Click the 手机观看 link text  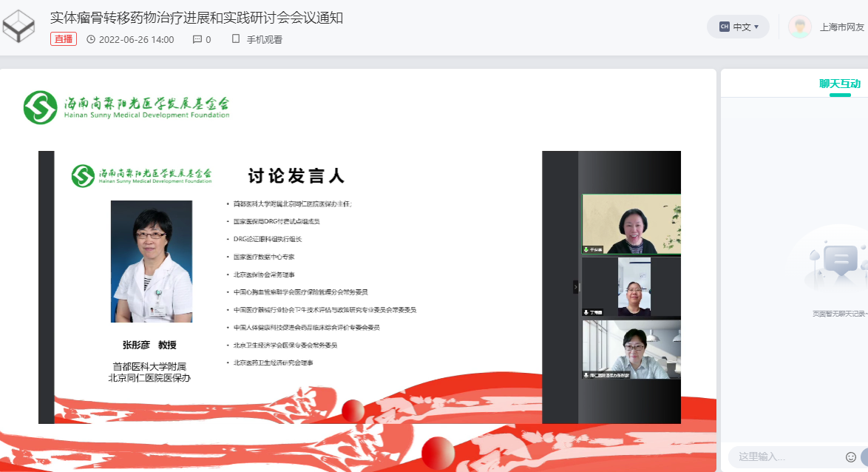point(264,39)
